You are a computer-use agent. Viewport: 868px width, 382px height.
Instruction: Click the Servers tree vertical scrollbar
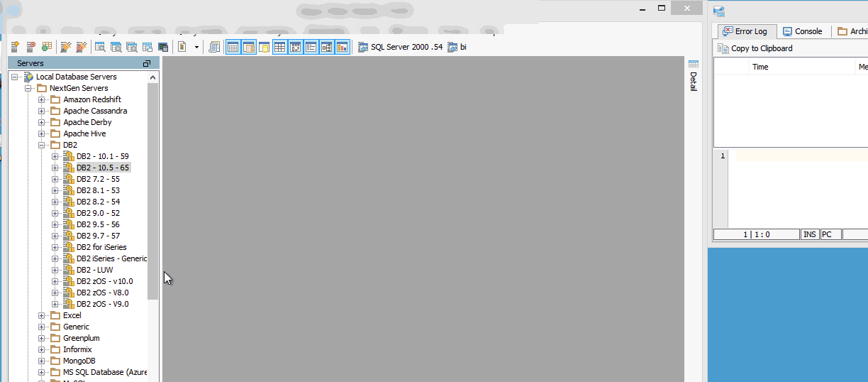pyautogui.click(x=152, y=192)
